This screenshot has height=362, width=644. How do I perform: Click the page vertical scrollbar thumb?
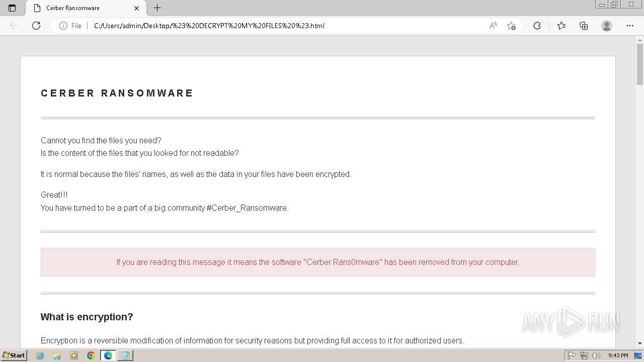(640, 65)
